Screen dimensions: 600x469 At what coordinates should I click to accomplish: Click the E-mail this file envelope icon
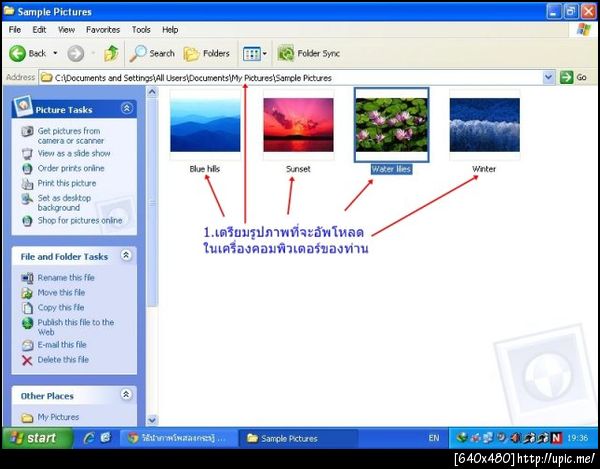pos(27,345)
